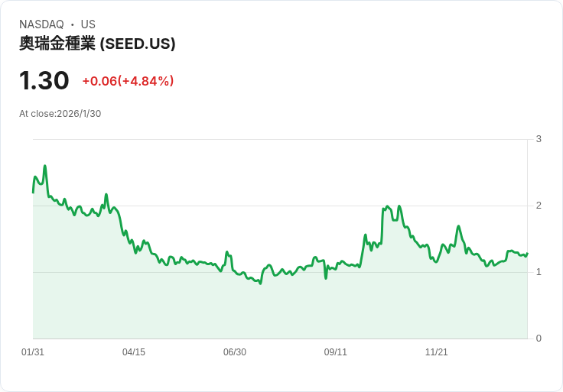Select the 04/15 date on the x-axis
Screen dimensions: 563x392
coord(134,352)
